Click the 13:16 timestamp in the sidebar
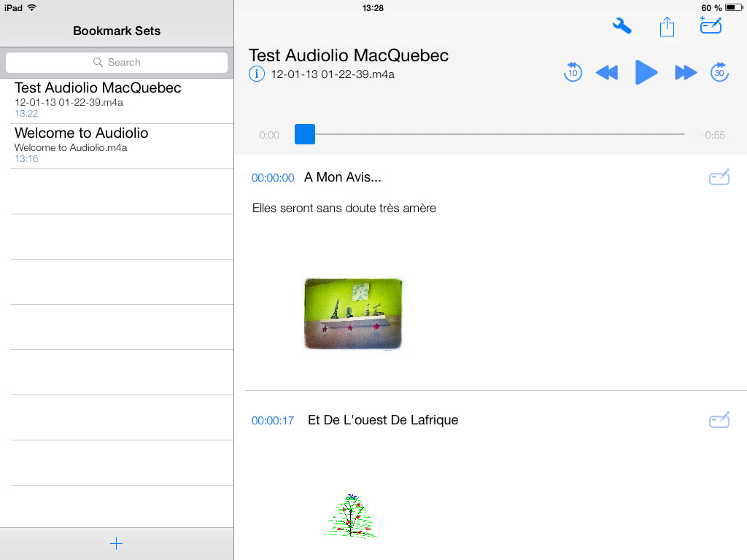 tap(26, 158)
